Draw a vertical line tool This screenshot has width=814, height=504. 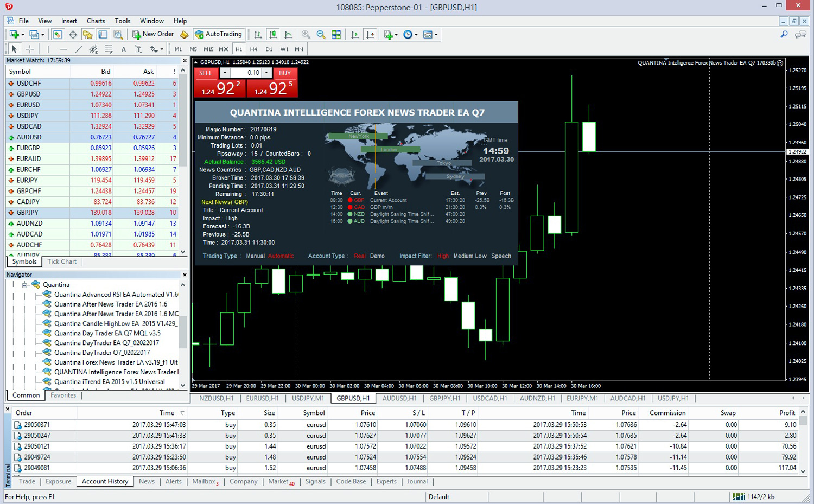point(48,49)
